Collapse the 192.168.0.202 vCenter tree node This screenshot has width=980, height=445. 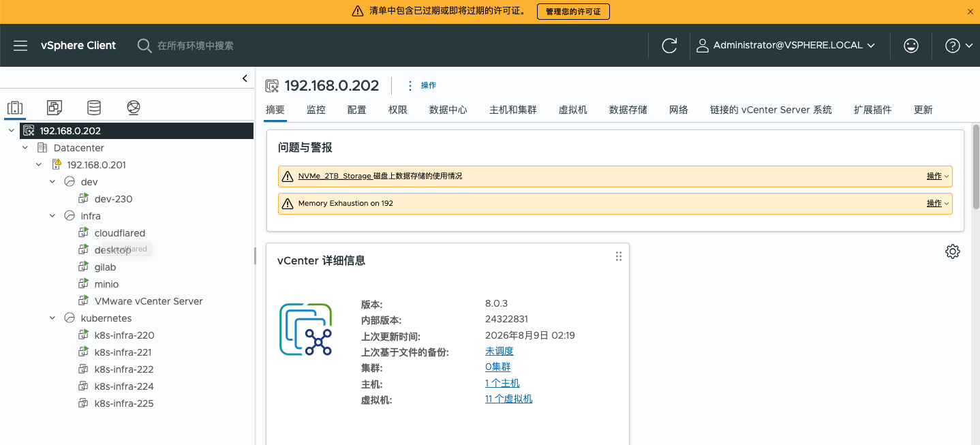click(x=12, y=131)
